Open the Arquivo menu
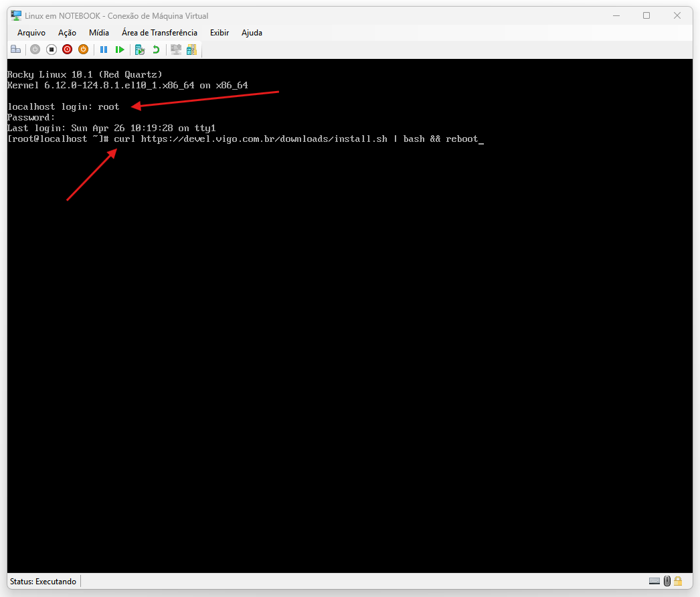Screen dimensions: 700x597 31,33
